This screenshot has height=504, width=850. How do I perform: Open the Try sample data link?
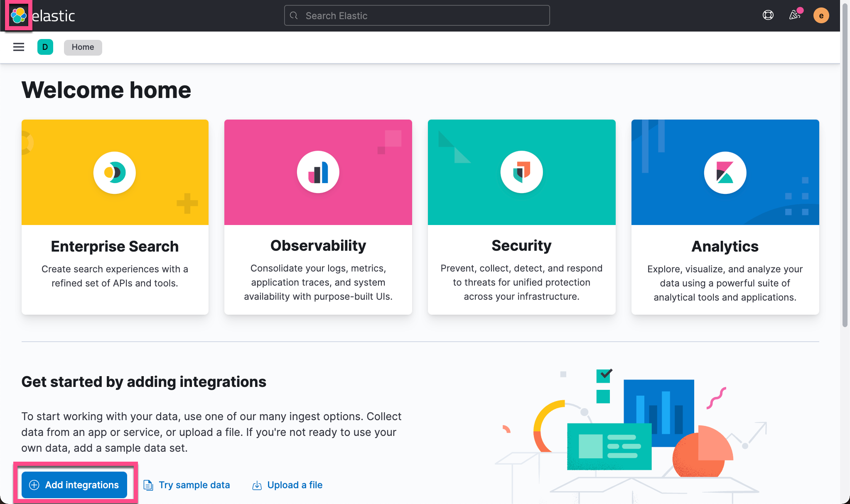[194, 484]
